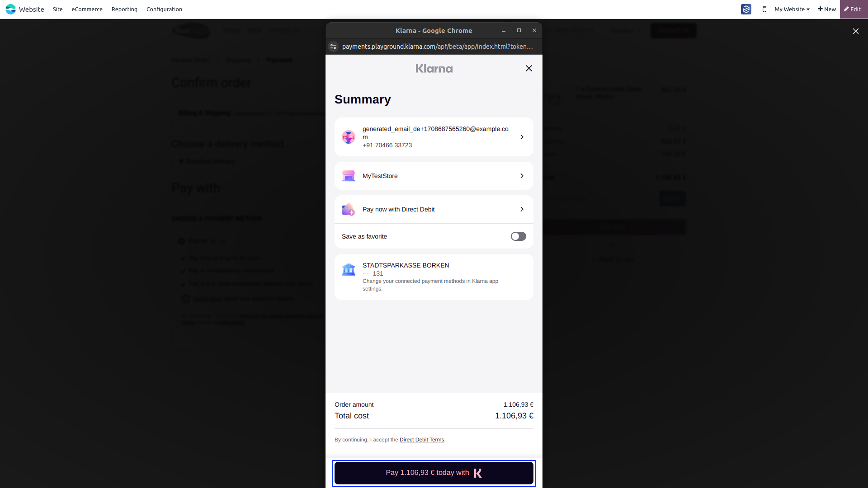Viewport: 868px width, 488px height.
Task: Open the Configuration menu
Action: [164, 9]
